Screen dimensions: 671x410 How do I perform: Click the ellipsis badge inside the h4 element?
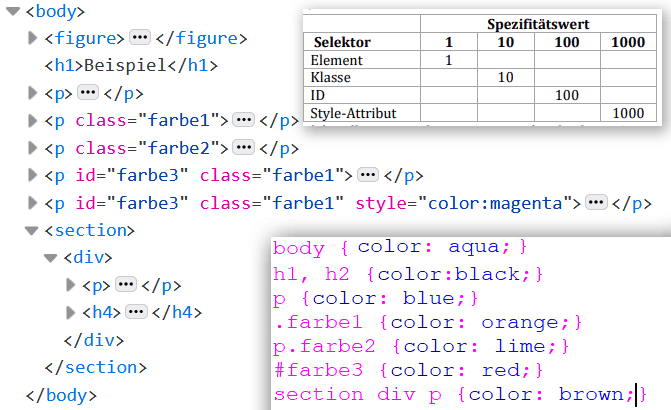click(x=136, y=312)
